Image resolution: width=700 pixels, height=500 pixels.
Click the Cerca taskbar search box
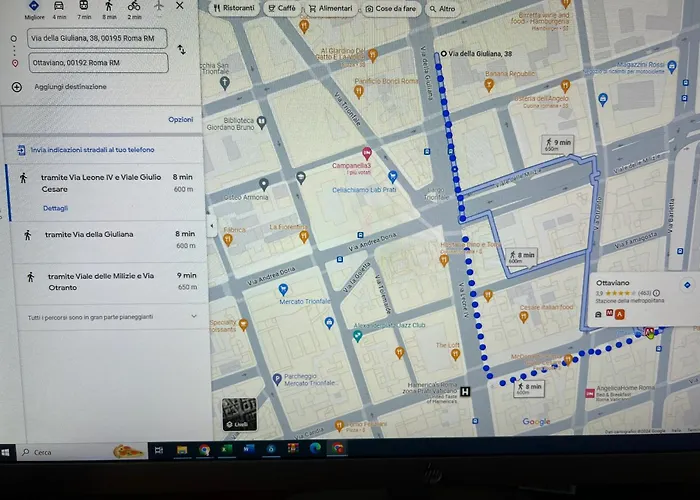pyautogui.click(x=81, y=452)
